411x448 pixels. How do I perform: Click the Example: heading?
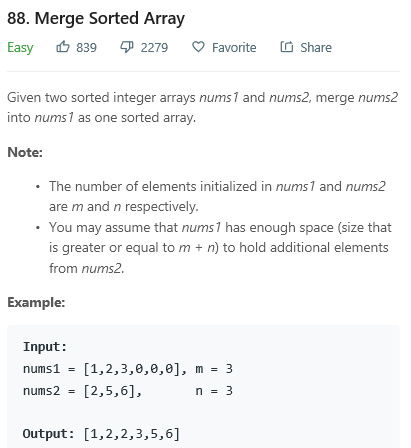(x=36, y=303)
